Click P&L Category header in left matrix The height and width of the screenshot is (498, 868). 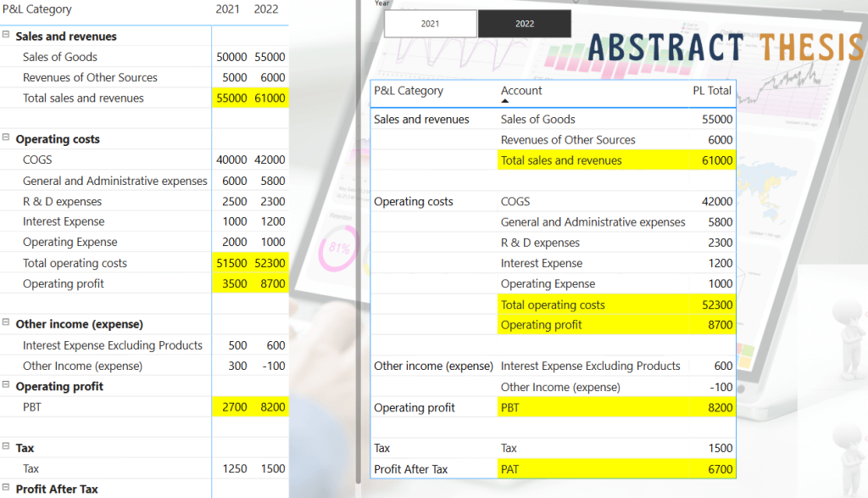click(37, 9)
